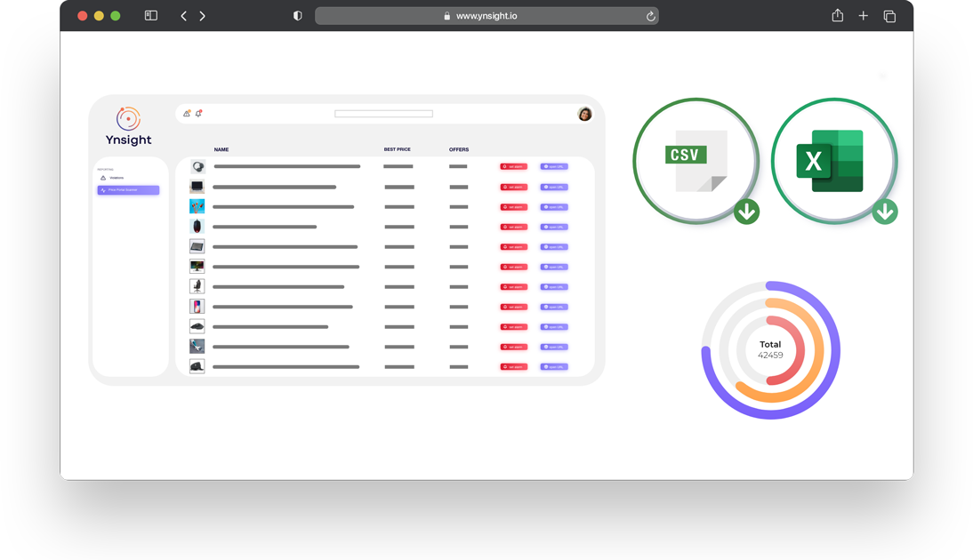This screenshot has height=560, width=973.
Task: Open URL for the smartphone row
Action: point(554,307)
